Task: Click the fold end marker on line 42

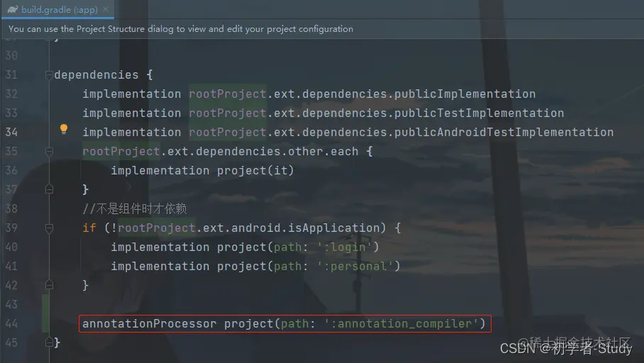Action: click(x=49, y=285)
